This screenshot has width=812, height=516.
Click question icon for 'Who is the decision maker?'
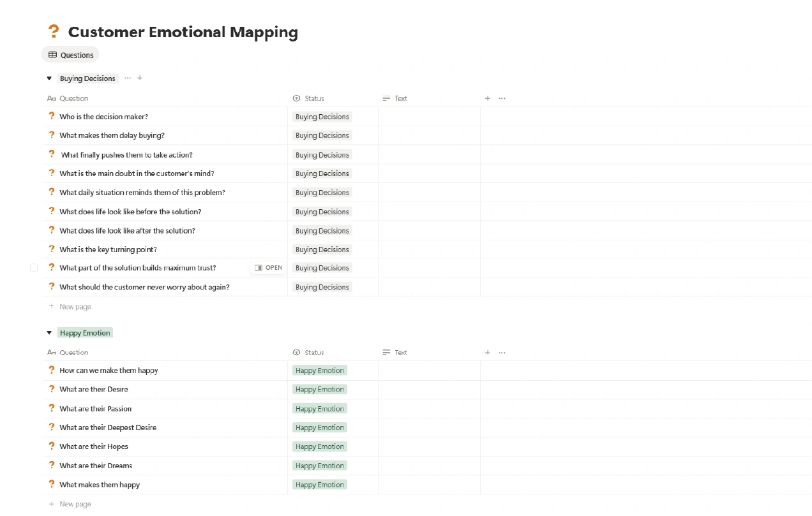[52, 116]
